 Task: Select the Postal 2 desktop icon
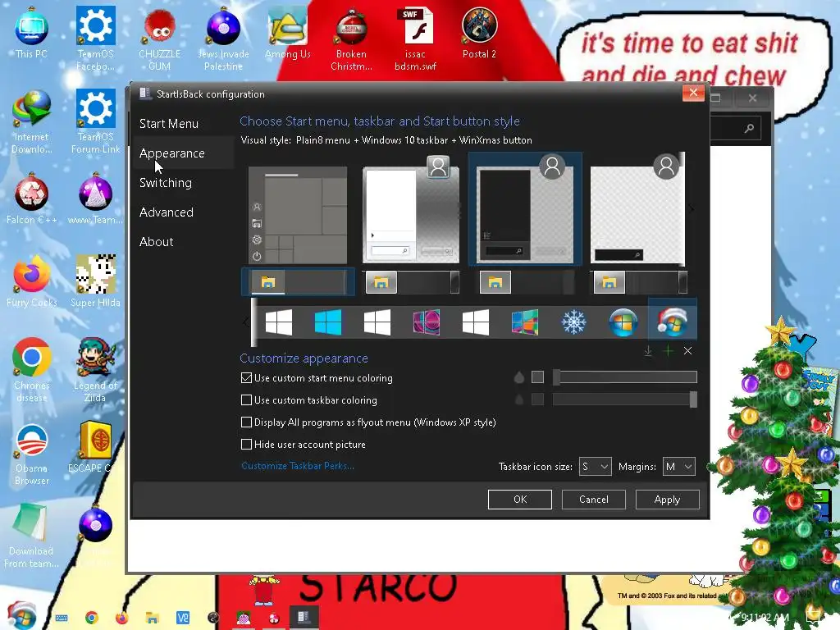pos(479,33)
